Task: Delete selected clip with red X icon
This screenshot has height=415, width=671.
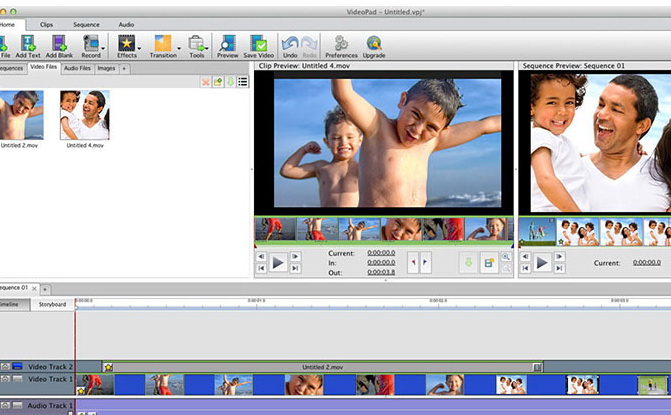Action: click(x=206, y=81)
